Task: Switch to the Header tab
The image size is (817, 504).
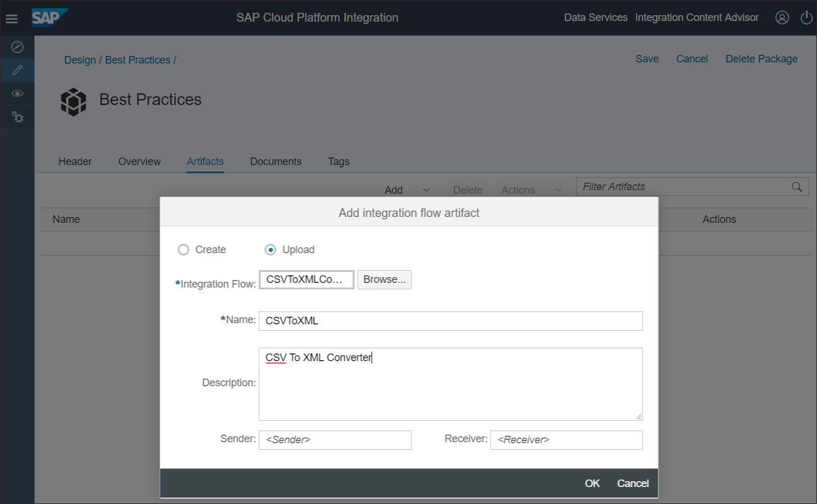Action: [x=75, y=162]
